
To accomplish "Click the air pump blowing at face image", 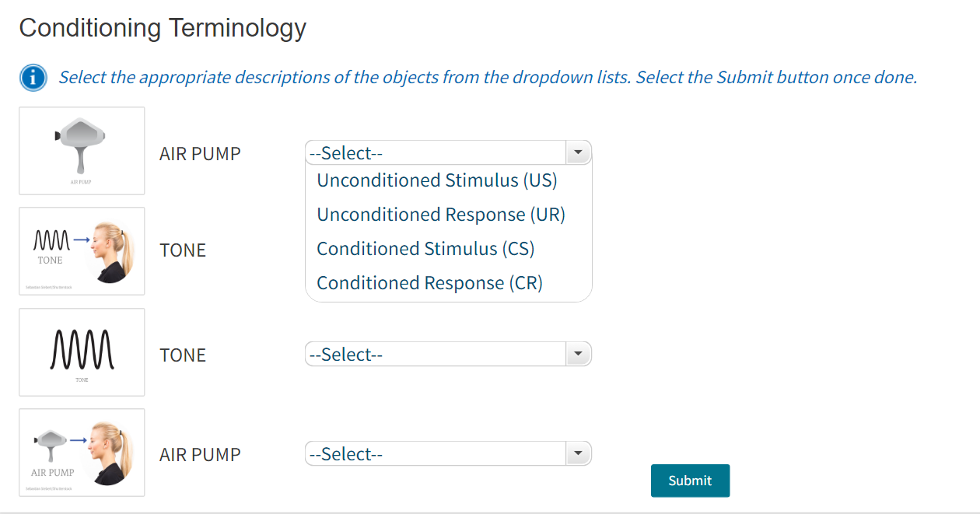I will tap(81, 452).
